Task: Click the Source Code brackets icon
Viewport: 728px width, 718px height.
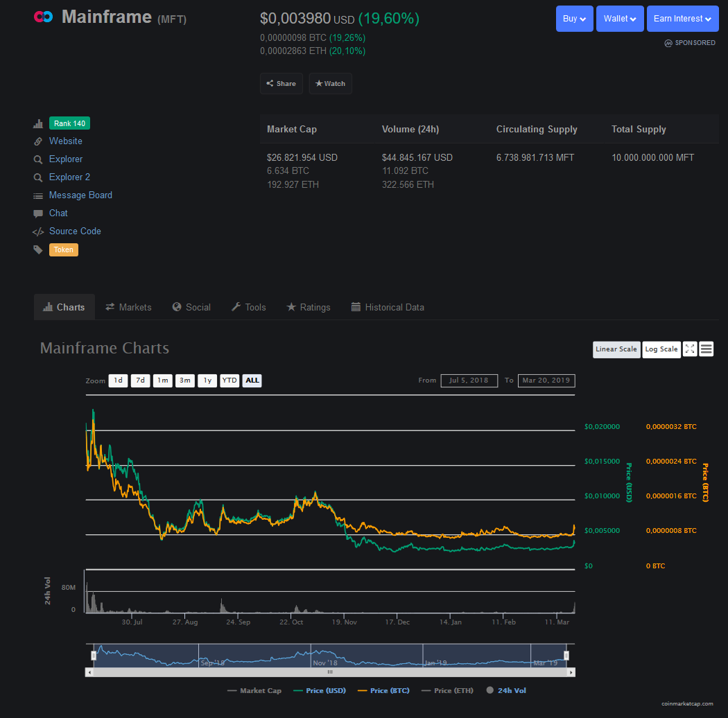Action: [38, 231]
